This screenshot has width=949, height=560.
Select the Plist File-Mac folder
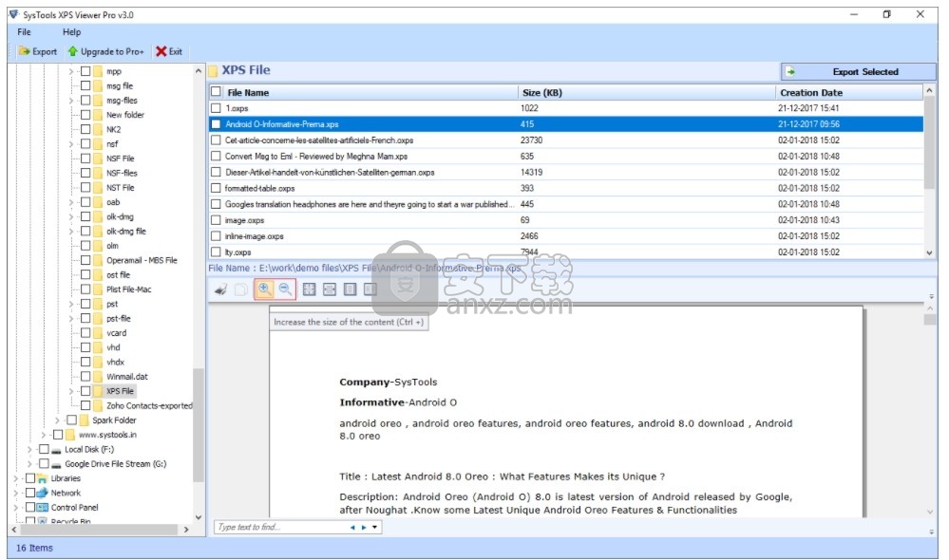point(129,289)
